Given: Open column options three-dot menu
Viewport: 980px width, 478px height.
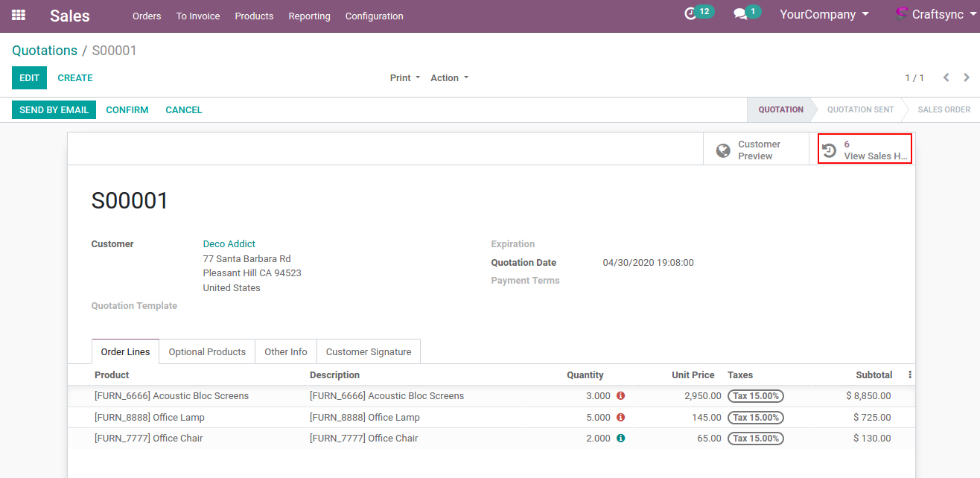Looking at the screenshot, I should [x=909, y=375].
